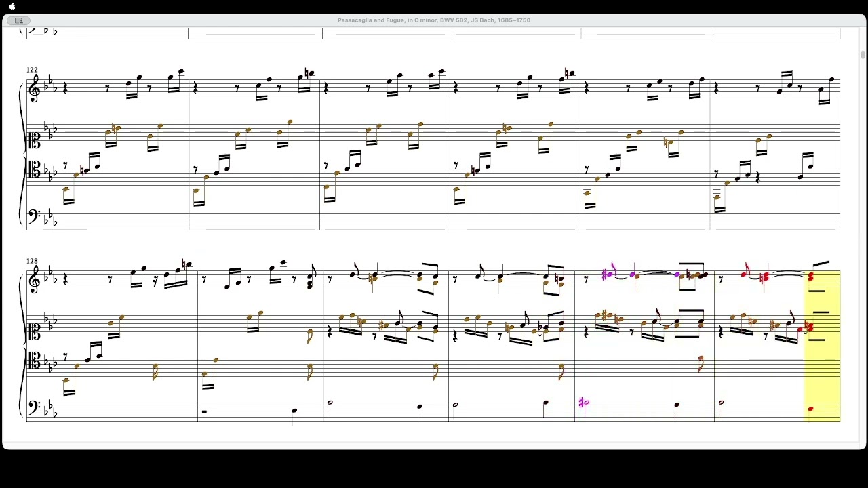Click measure number 122
Image resolution: width=868 pixels, height=488 pixels.
coord(32,70)
